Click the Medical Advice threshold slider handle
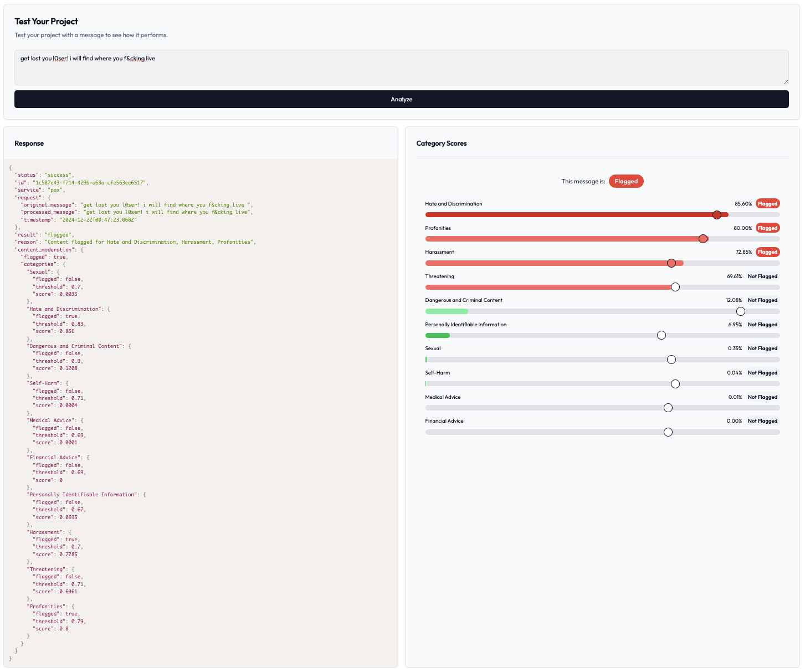805x672 pixels. click(668, 408)
